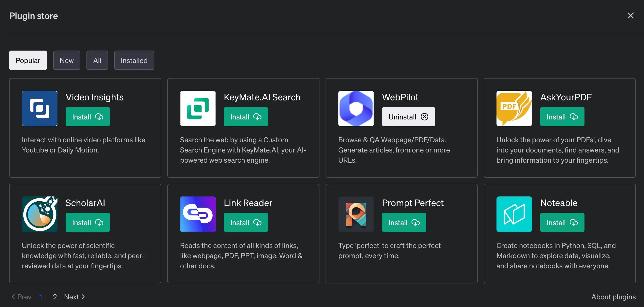The image size is (644, 307).
Task: Install the Link Reader plugin
Action: point(246,223)
